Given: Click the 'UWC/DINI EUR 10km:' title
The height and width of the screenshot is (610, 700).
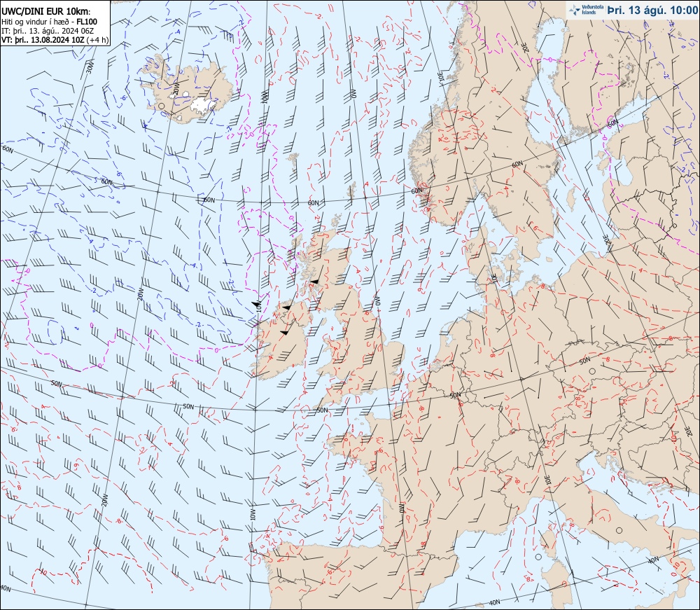Looking at the screenshot, I should (x=46, y=12).
